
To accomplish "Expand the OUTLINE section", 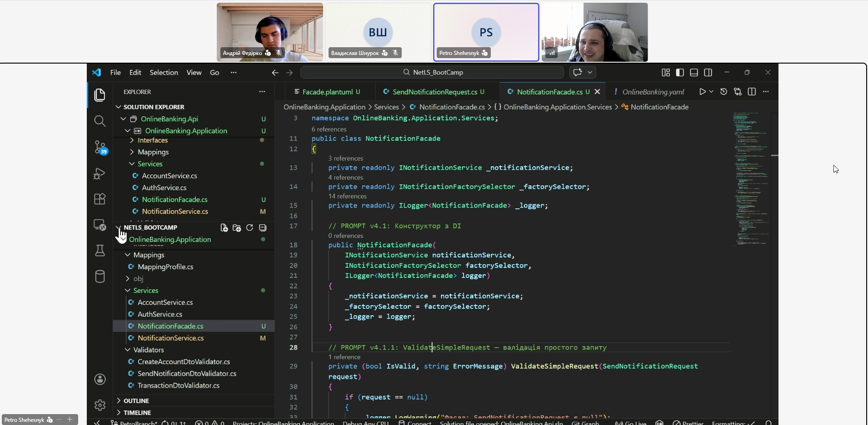I will (x=136, y=401).
